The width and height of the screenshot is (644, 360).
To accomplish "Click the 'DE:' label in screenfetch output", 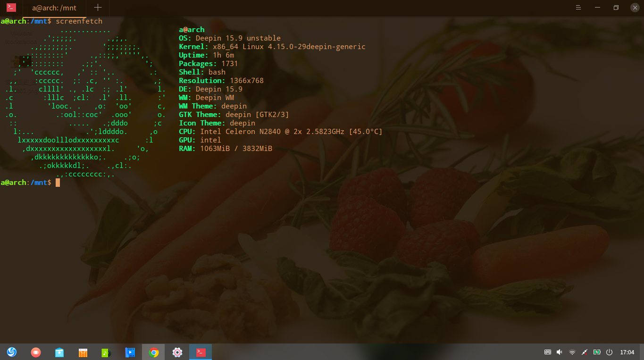I will [x=185, y=89].
